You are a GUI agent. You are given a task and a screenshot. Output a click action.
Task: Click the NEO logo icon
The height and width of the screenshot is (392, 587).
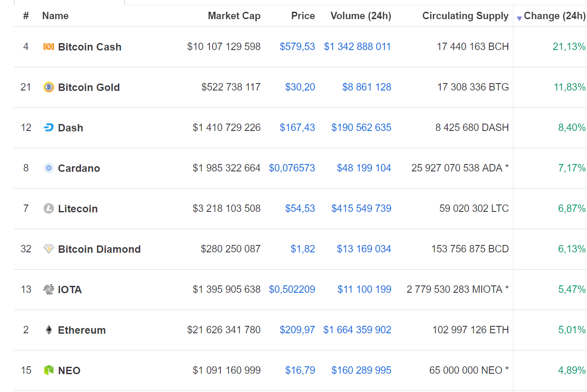[49, 370]
